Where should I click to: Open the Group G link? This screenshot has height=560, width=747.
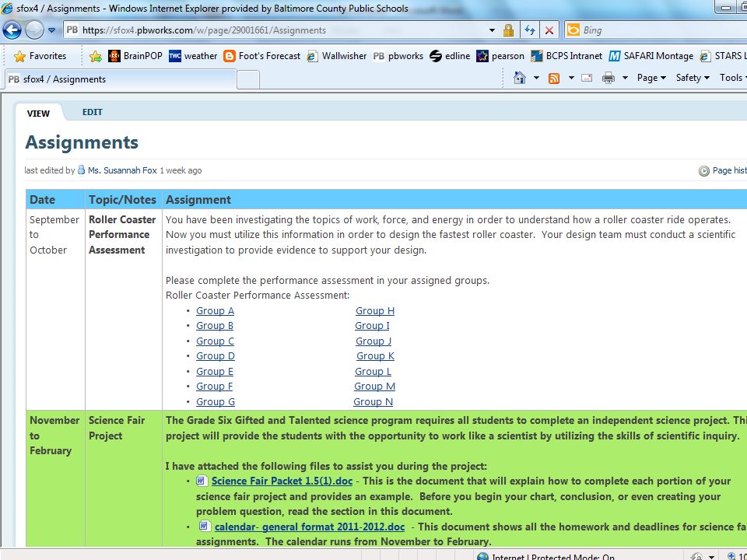216,402
